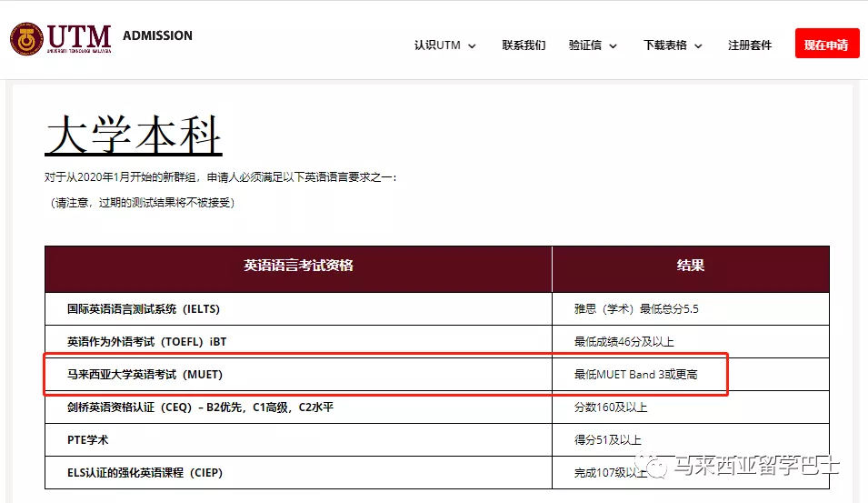Open the 验证信 menu
The image size is (868, 503).
pyautogui.click(x=585, y=45)
